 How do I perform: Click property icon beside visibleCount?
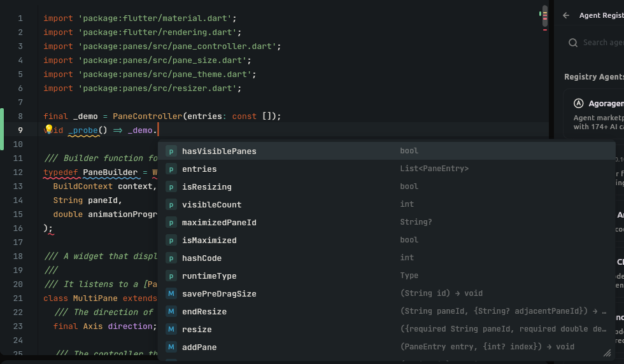click(171, 204)
